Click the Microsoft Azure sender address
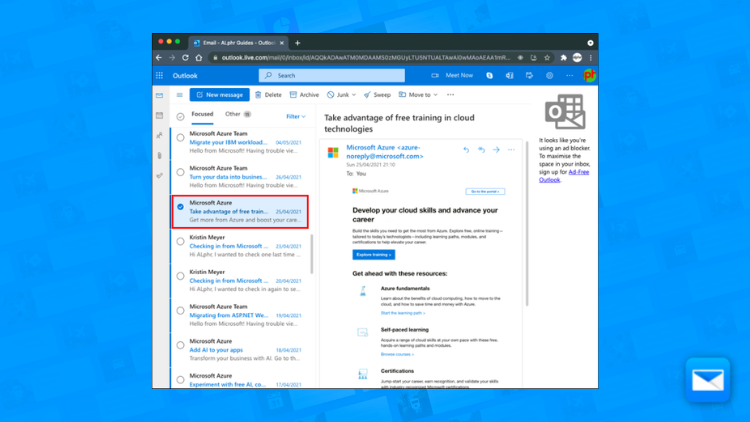The image size is (750, 422). [385, 152]
